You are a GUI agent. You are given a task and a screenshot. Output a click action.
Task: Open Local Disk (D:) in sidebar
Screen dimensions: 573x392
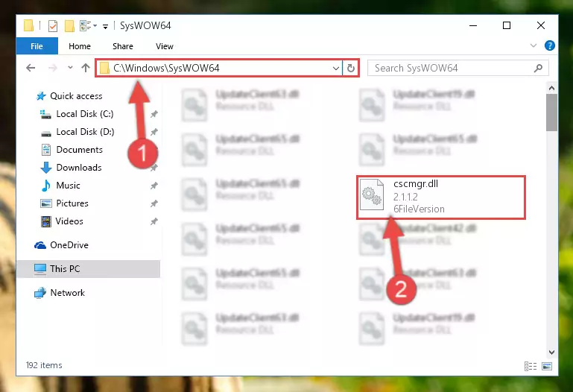point(77,132)
